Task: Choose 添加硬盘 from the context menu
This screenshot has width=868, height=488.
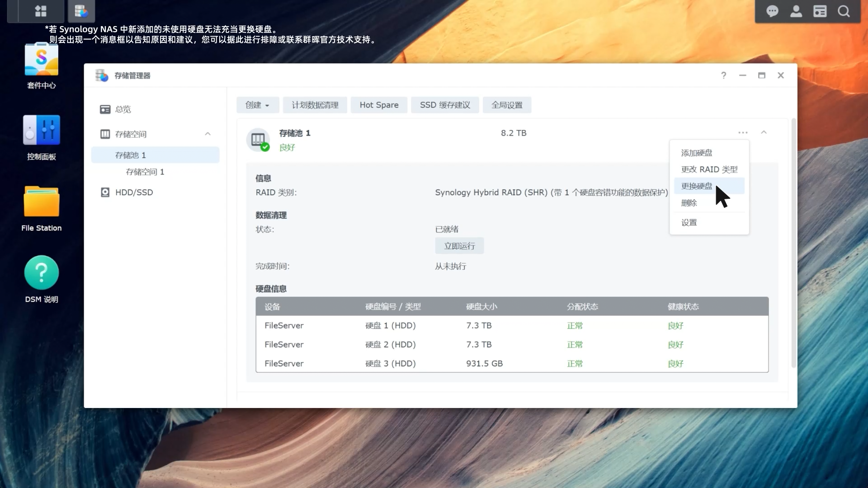Action: pos(709,153)
